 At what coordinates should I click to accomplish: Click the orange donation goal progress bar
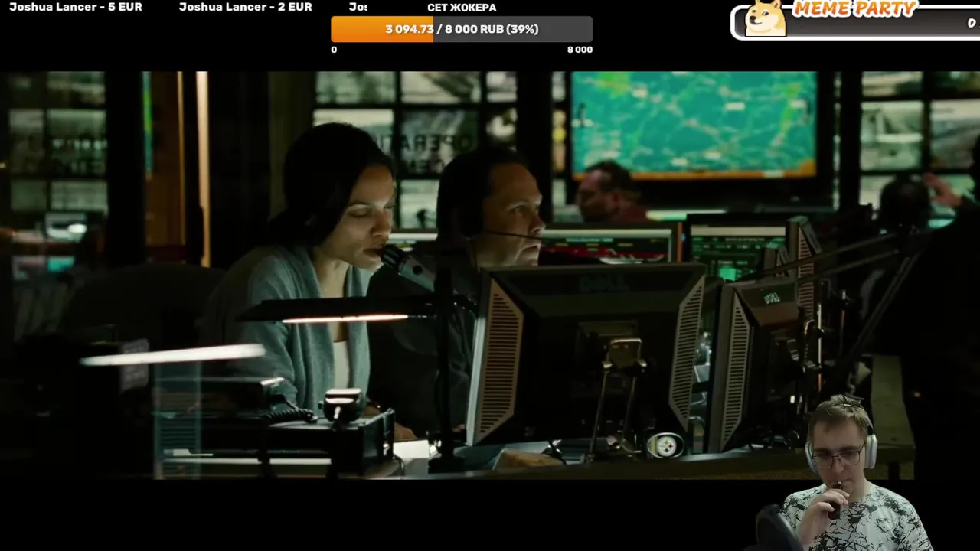462,29
